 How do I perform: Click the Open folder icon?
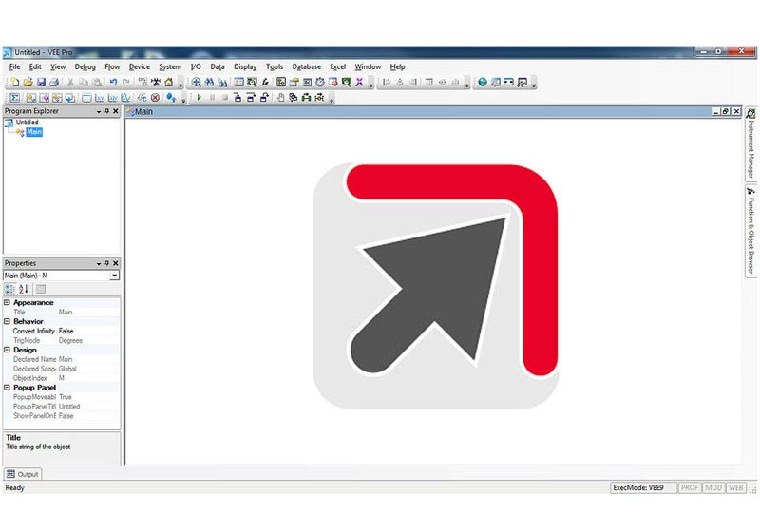point(28,83)
